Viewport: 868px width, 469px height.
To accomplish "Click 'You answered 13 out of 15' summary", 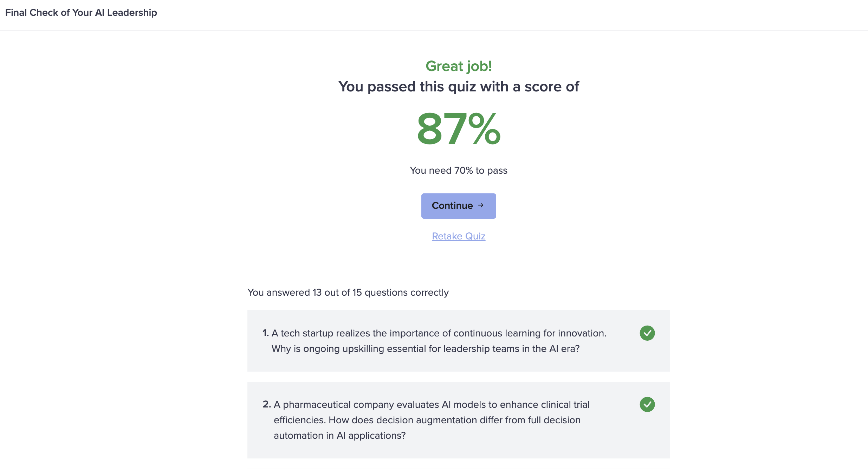I will tap(348, 293).
